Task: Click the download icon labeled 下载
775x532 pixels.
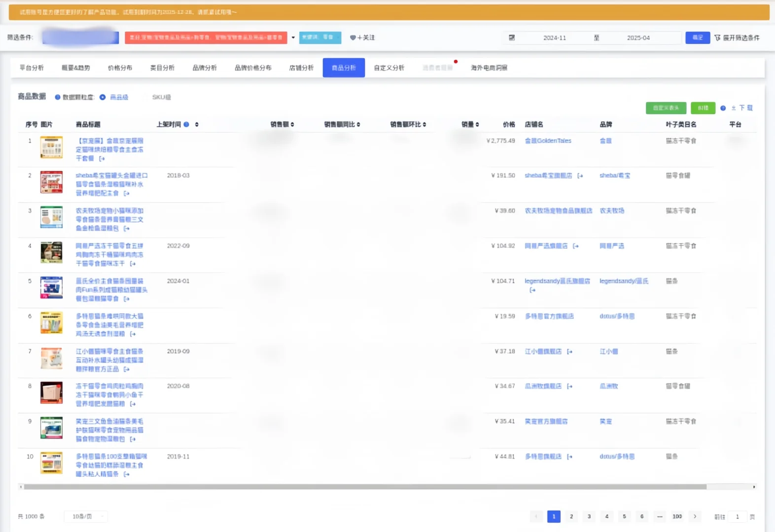Action: click(x=734, y=108)
